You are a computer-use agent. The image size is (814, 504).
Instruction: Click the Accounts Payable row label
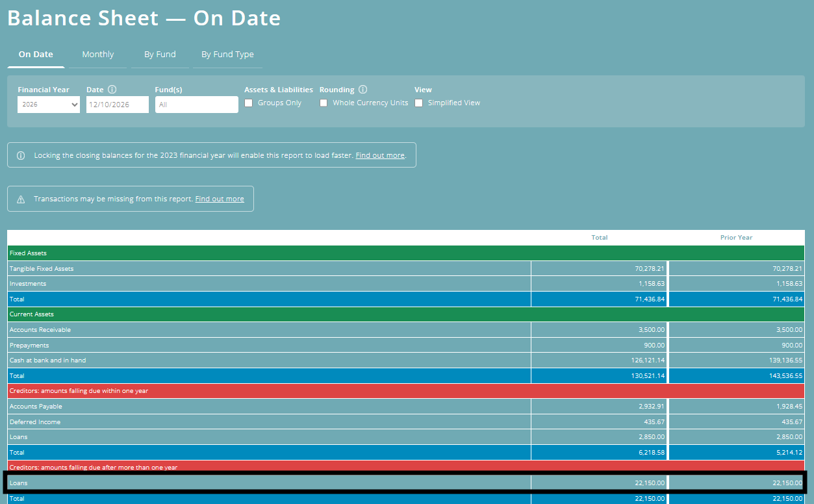(x=36, y=407)
